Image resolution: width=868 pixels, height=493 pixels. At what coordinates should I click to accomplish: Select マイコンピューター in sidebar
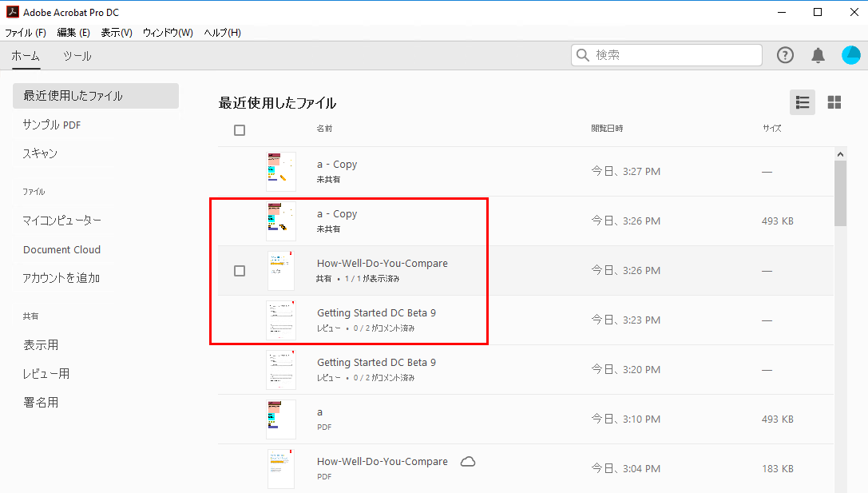click(61, 221)
